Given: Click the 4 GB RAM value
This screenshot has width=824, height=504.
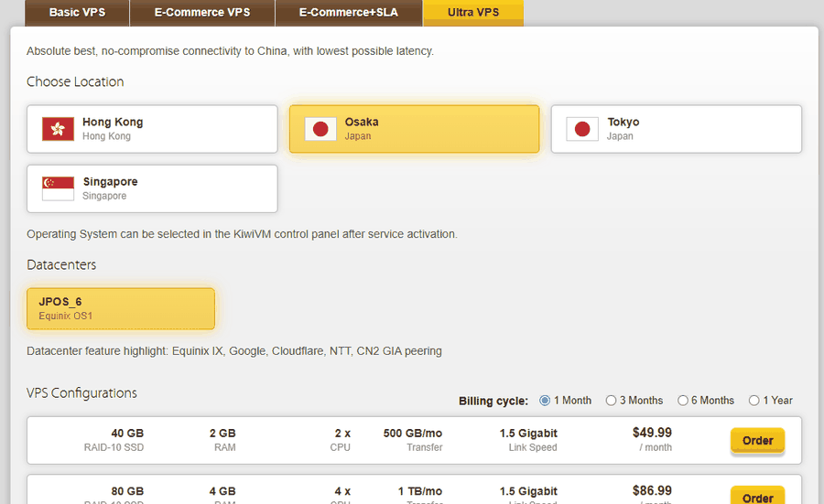Looking at the screenshot, I should click(x=222, y=491).
